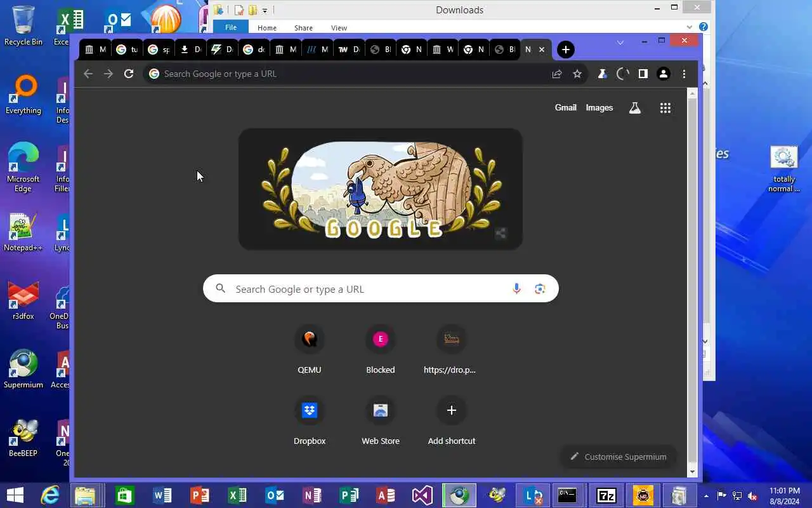812x508 pixels.
Task: Click Customise Supermium button
Action: (x=618, y=457)
